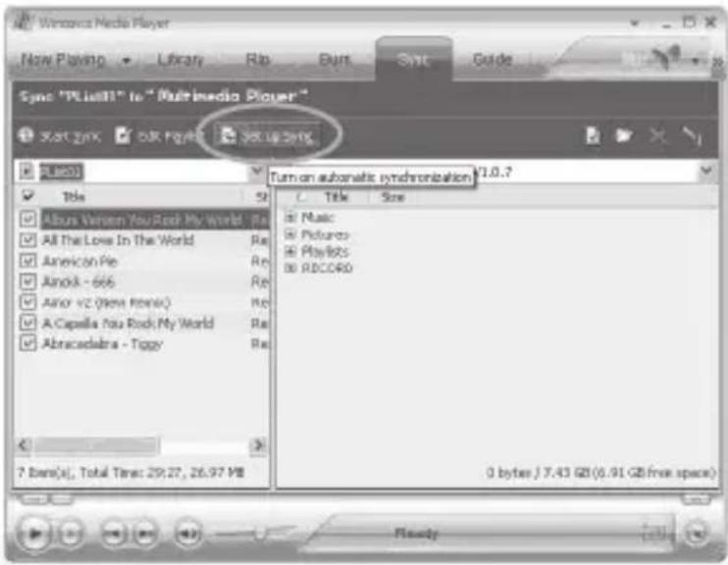Click the folder icon in the sync toolbar

click(624, 135)
